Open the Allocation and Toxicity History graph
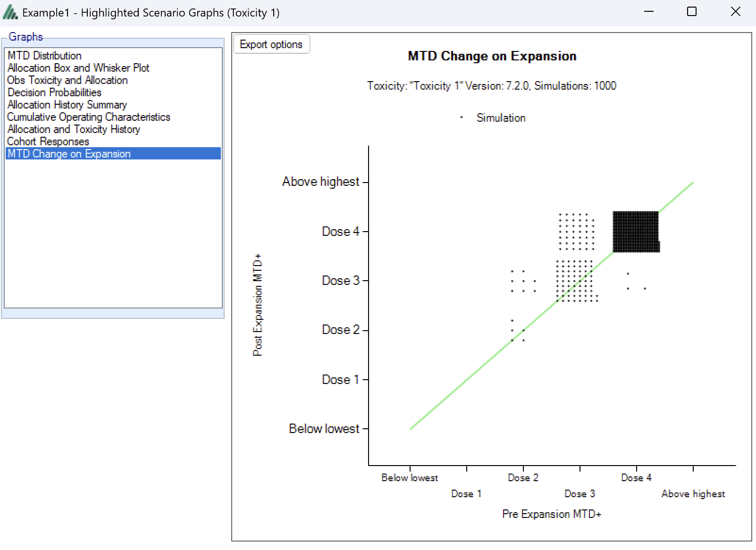 pyautogui.click(x=74, y=129)
